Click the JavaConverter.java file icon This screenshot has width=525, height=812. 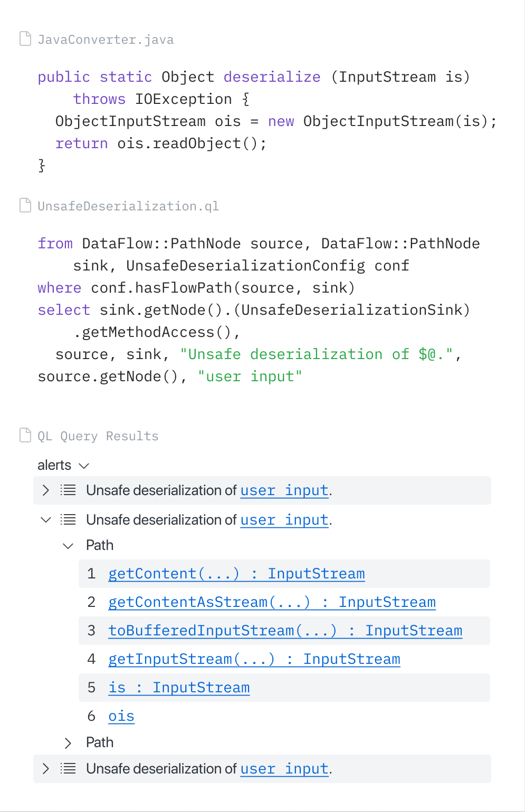(25, 38)
